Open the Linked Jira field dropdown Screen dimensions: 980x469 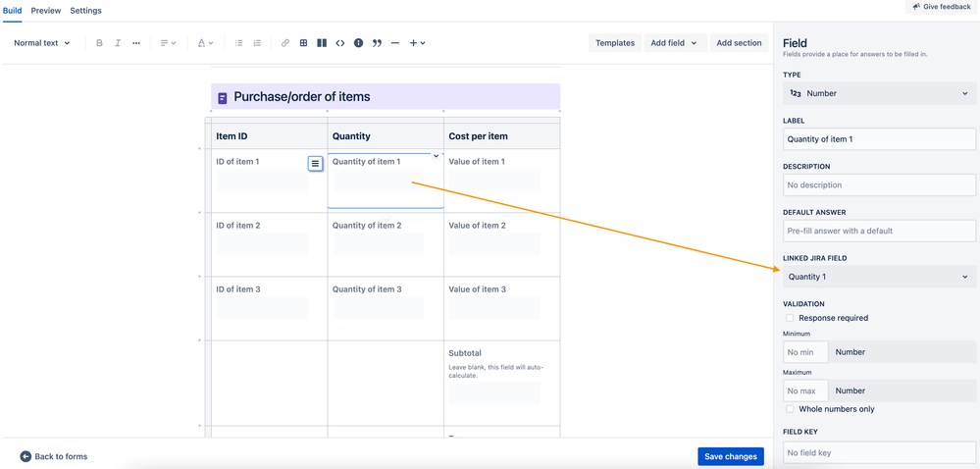point(879,277)
